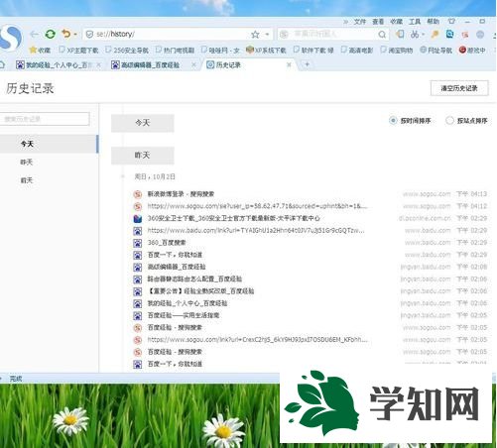Open the 高清电影 bookmark
This screenshot has width=497, height=448.
pyautogui.click(x=357, y=51)
